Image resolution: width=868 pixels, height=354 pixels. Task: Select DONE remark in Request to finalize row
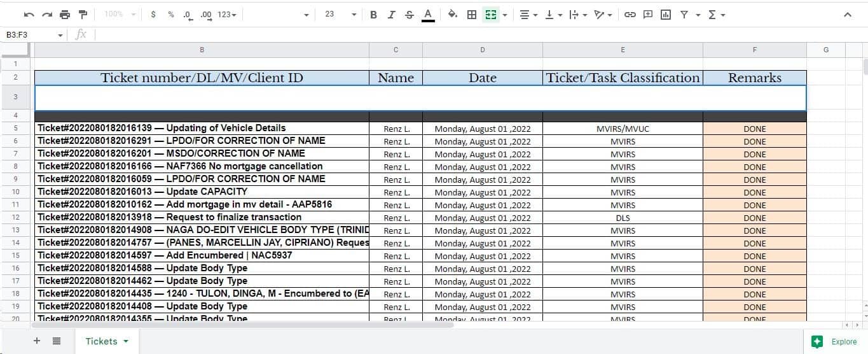tap(755, 217)
